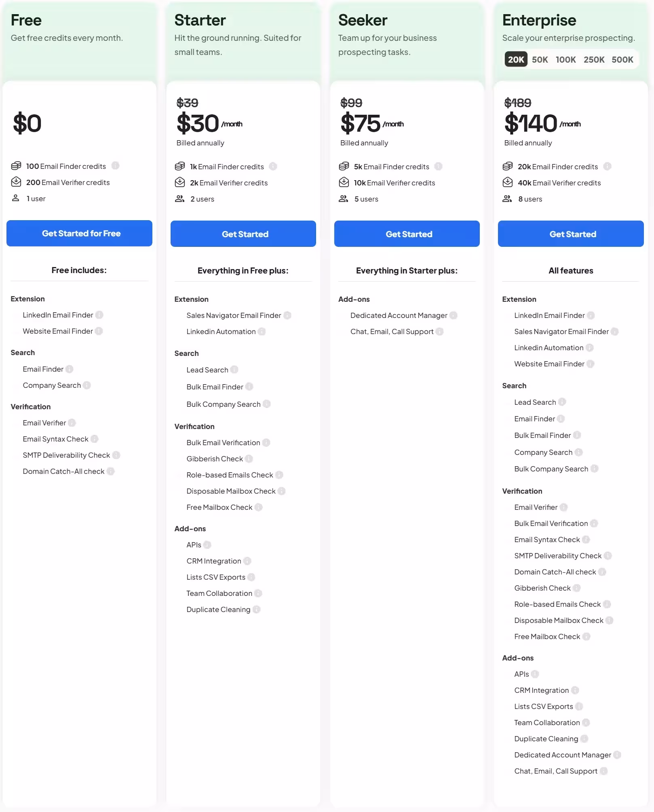
Task: Click info icon next to APIs in Starter plan
Action: (x=207, y=545)
